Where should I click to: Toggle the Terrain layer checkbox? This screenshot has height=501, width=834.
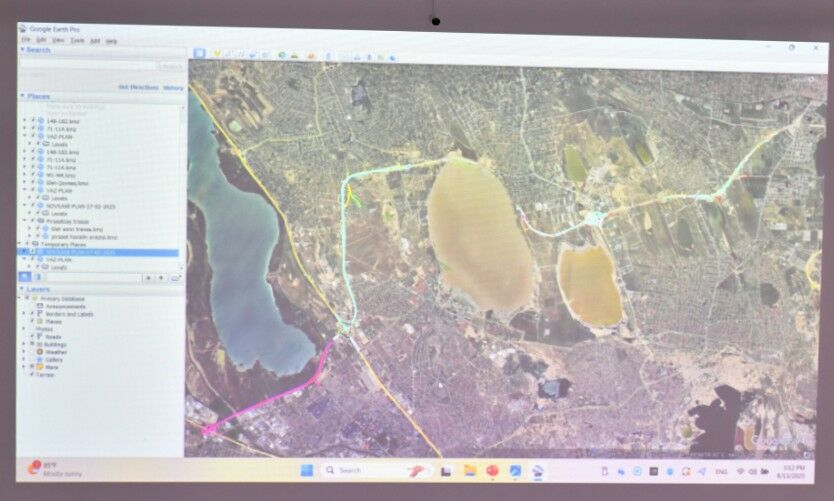32,374
